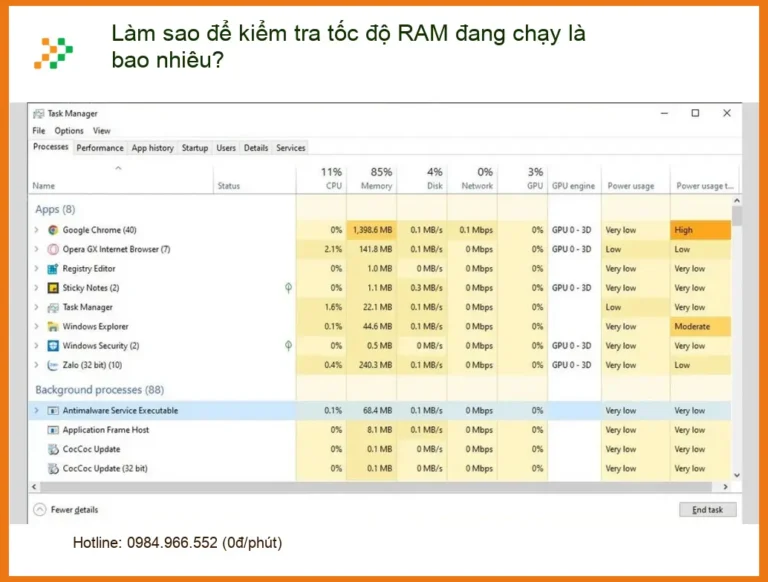768x582 pixels.
Task: Expand the Windows Explorer row
Action: tap(36, 326)
